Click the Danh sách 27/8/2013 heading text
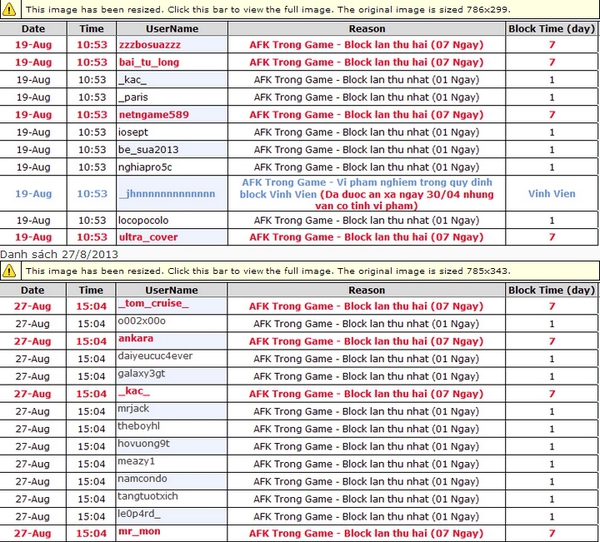This screenshot has width=600, height=542. point(59,255)
